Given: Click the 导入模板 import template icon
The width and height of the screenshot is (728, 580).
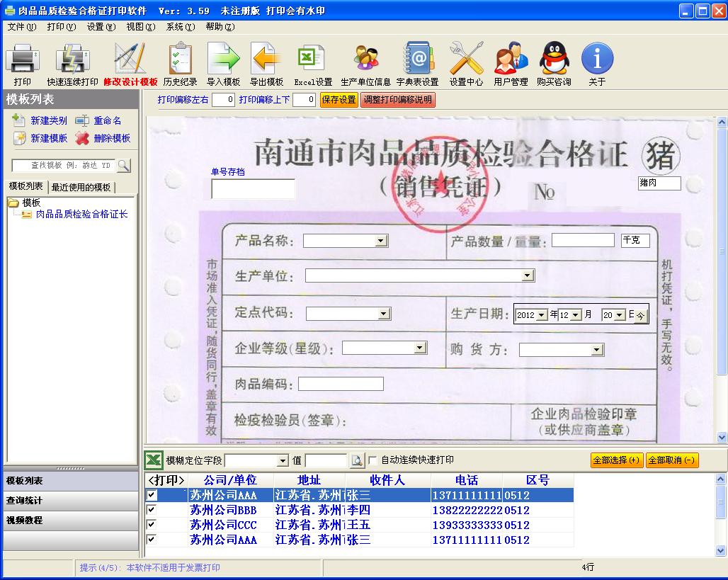Looking at the screenshot, I should [223, 59].
